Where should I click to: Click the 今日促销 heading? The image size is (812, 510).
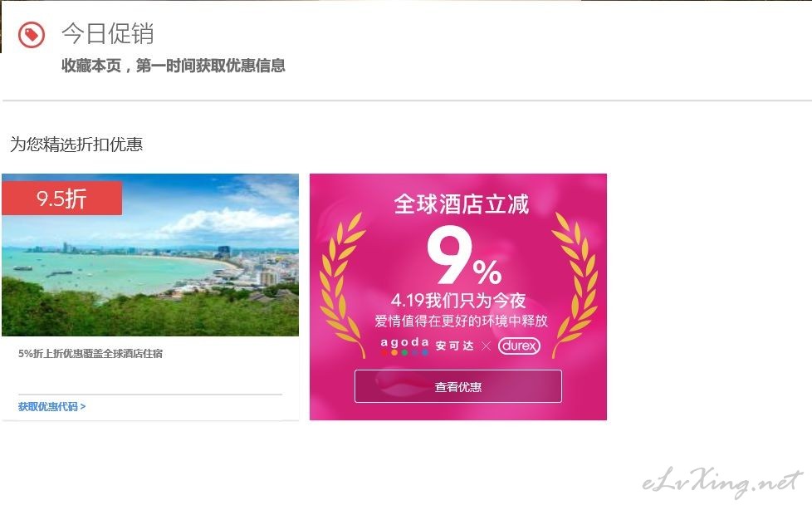(x=108, y=34)
